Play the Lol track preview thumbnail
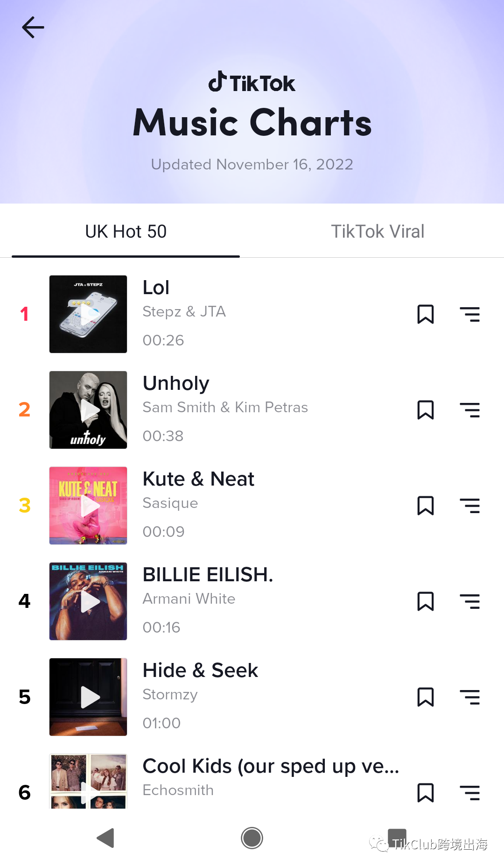The image size is (504, 867). pos(88,314)
